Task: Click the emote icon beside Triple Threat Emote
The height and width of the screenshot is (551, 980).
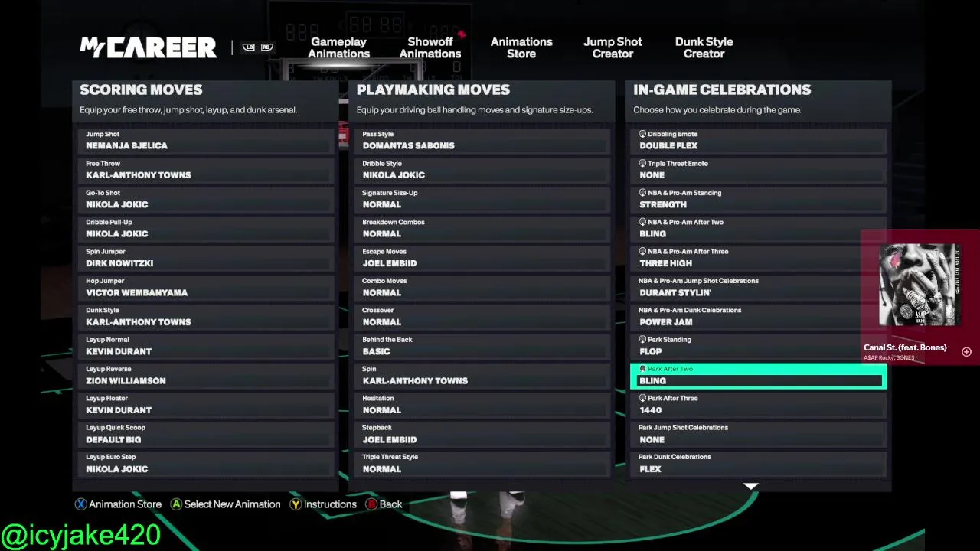Action: (x=642, y=163)
